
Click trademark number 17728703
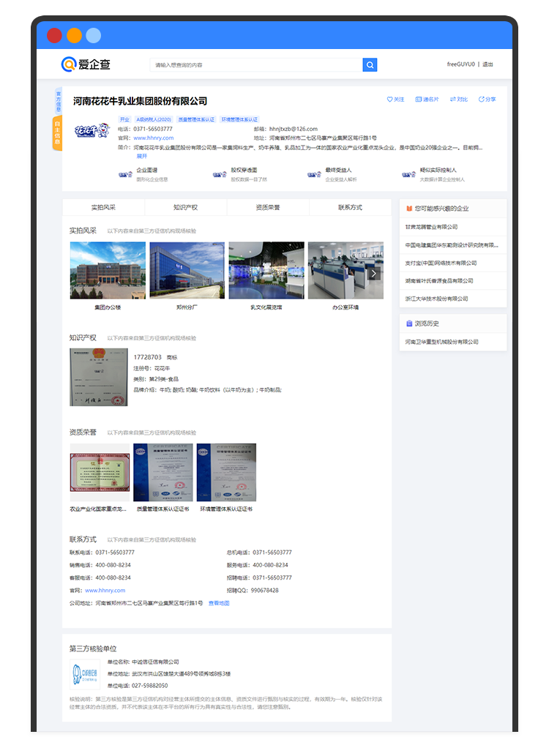click(x=148, y=357)
